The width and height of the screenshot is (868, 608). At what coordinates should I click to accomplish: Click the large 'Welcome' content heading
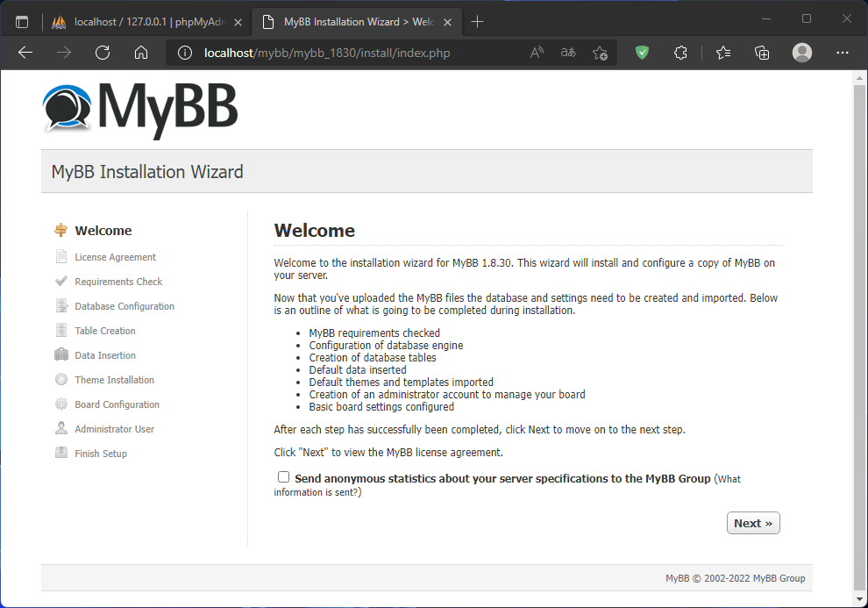pyautogui.click(x=315, y=231)
